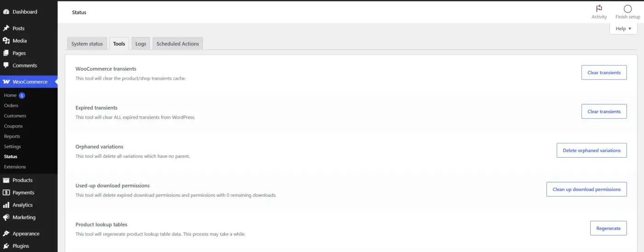644x252 pixels.
Task: Open the Logs tab
Action: [141, 44]
